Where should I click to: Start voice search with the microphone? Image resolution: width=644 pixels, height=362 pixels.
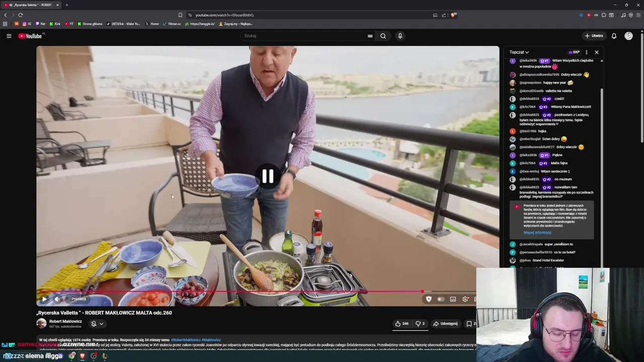click(400, 36)
